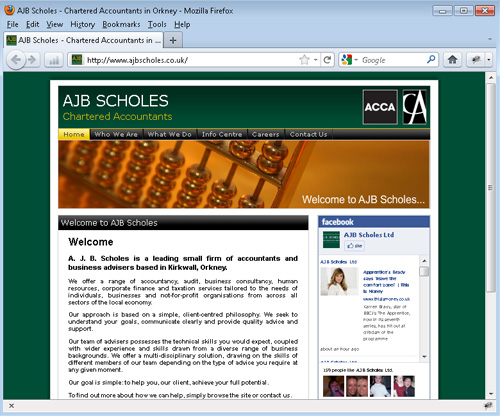The width and height of the screenshot is (500, 416).
Task: Open the View menu
Action: click(55, 25)
